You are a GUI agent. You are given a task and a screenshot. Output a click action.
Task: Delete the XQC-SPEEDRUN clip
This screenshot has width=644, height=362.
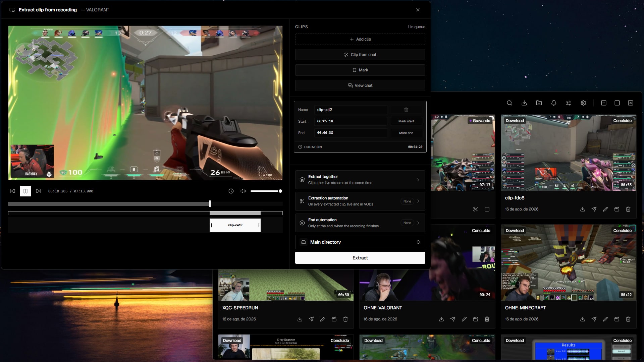[x=345, y=319]
